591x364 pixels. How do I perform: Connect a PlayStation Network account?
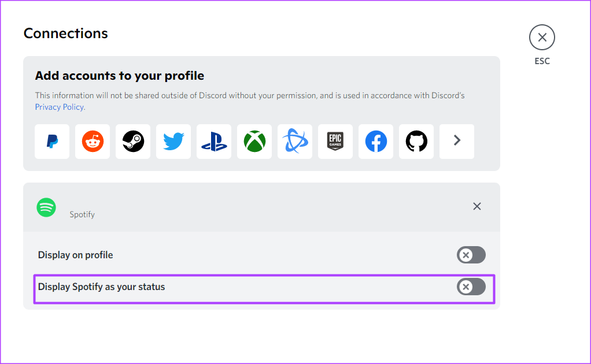(x=214, y=142)
